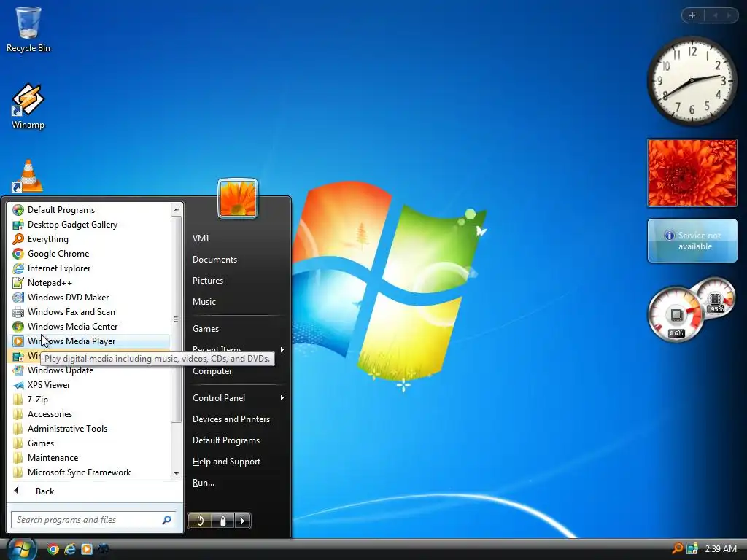Click the Start orb button
747x560 pixels.
click(20, 549)
